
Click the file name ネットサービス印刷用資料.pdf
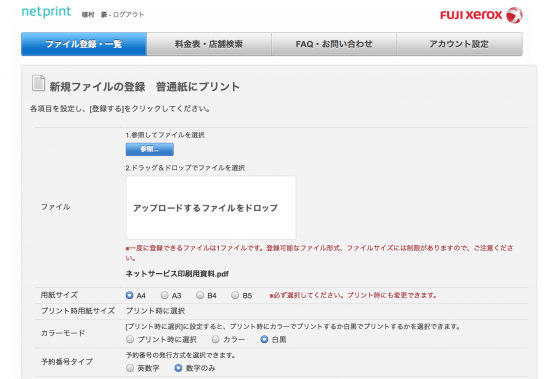(x=177, y=274)
